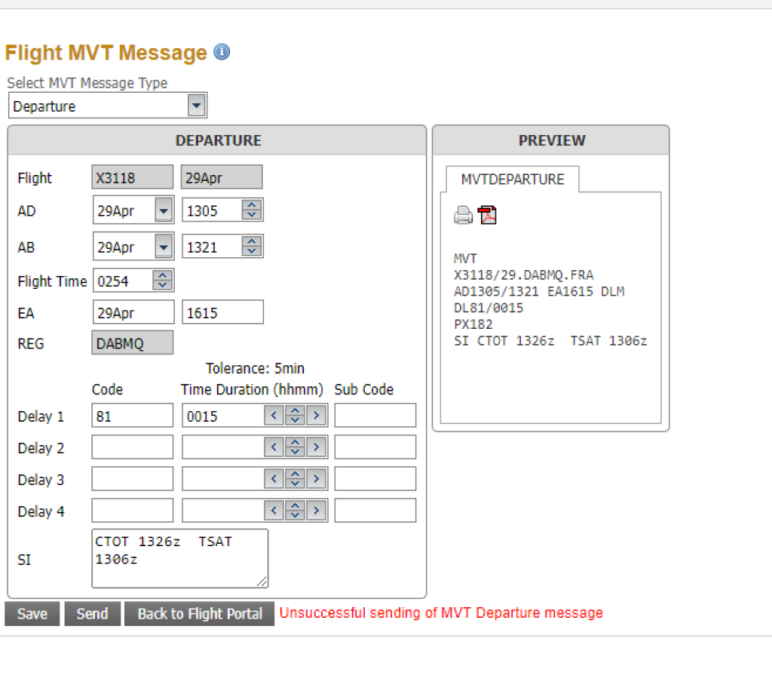Open the AB date dropdown

coord(164,246)
